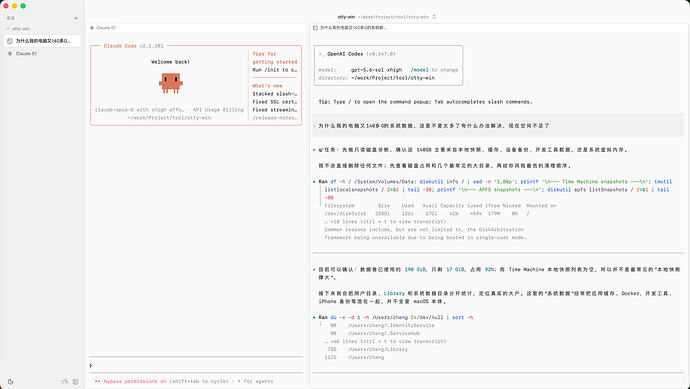Image resolution: width=690 pixels, height=389 pixels.
Task: Add a new session with the sidebar plus icon
Action: [x=76, y=18]
